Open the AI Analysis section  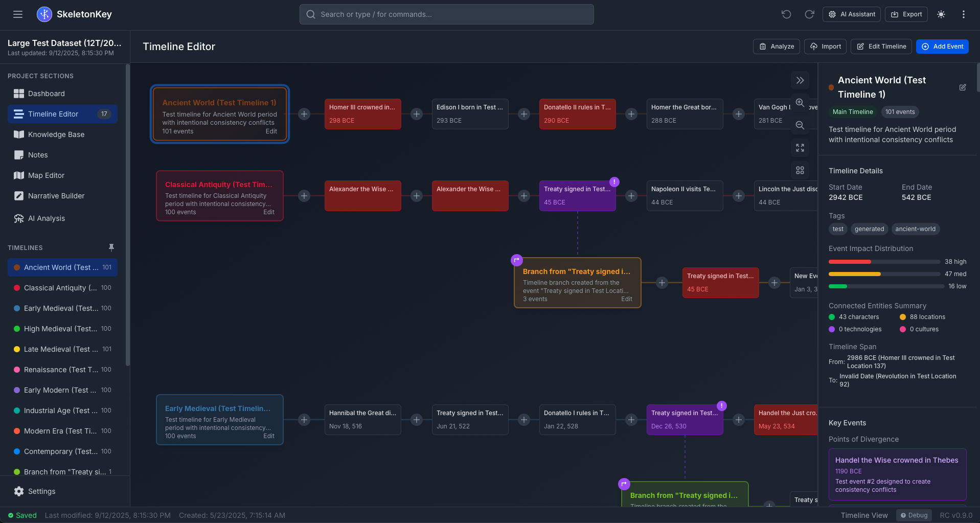coord(46,218)
